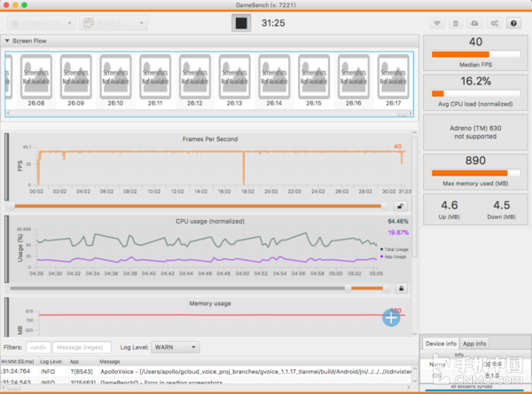Open the Log Level WARN dropdown

(x=176, y=347)
